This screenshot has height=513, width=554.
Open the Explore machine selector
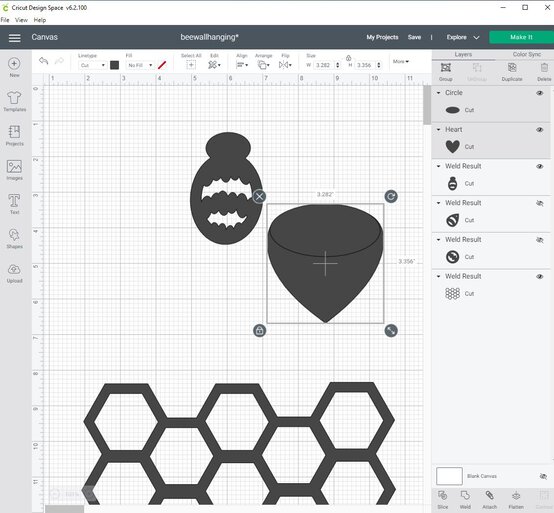pyautogui.click(x=463, y=37)
